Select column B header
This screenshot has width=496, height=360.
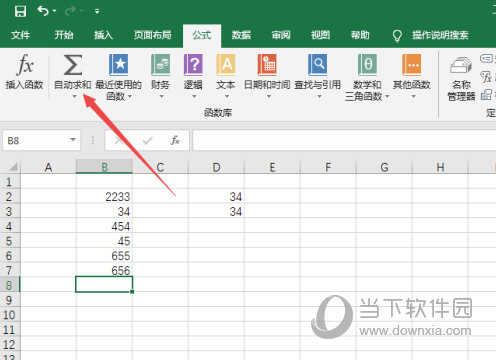coord(104,167)
